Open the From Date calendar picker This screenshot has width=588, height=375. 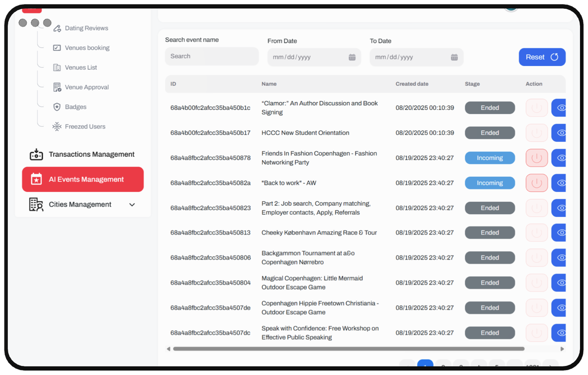point(352,57)
